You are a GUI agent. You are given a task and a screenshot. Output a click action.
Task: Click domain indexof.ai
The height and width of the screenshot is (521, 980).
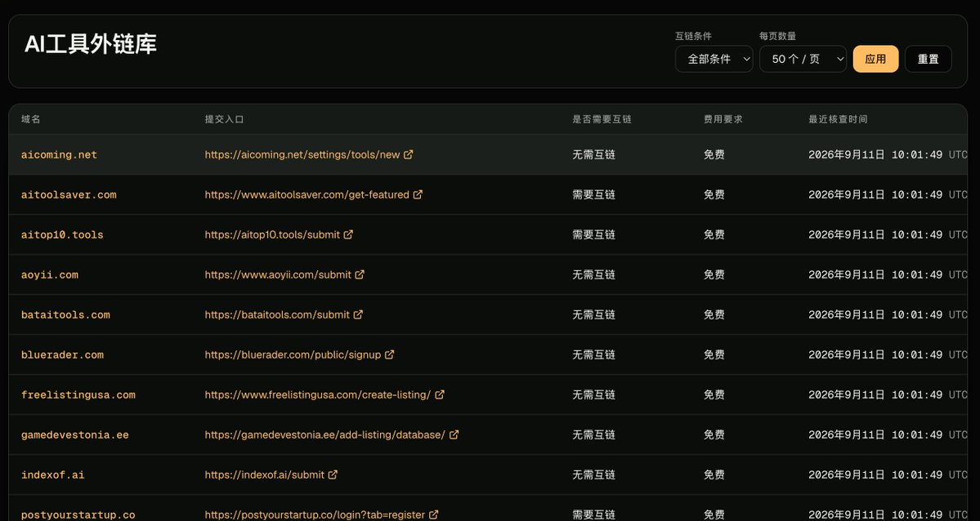pos(52,474)
